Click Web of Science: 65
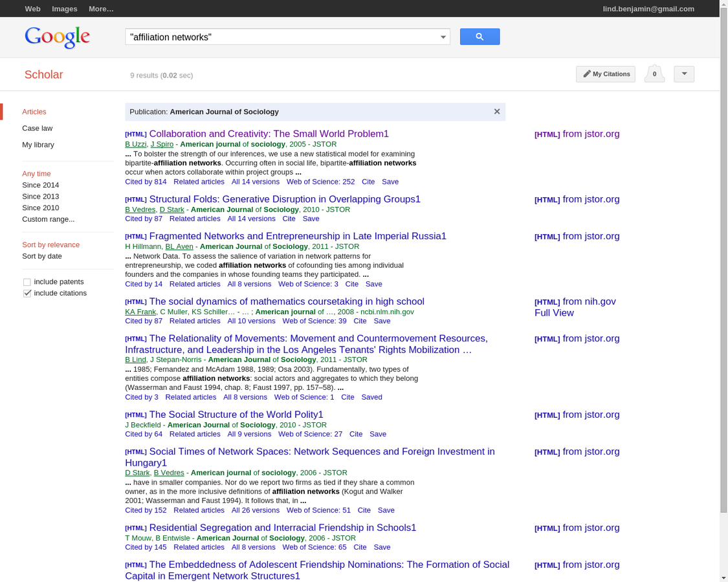This screenshot has width=728, height=582. 314,547
